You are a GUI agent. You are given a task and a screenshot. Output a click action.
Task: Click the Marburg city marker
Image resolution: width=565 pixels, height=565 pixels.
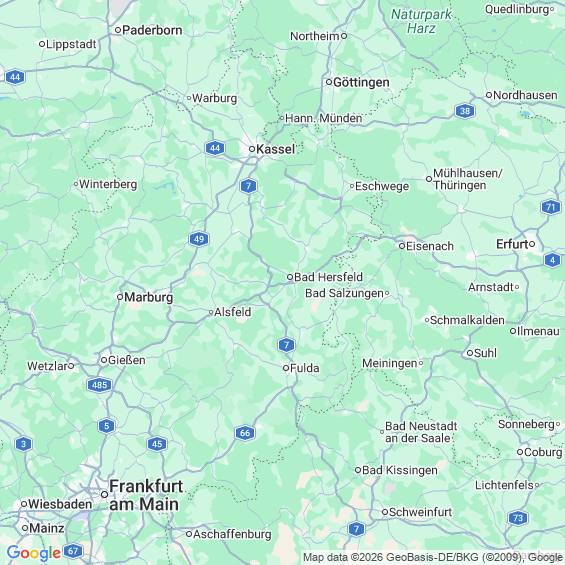coord(120,297)
